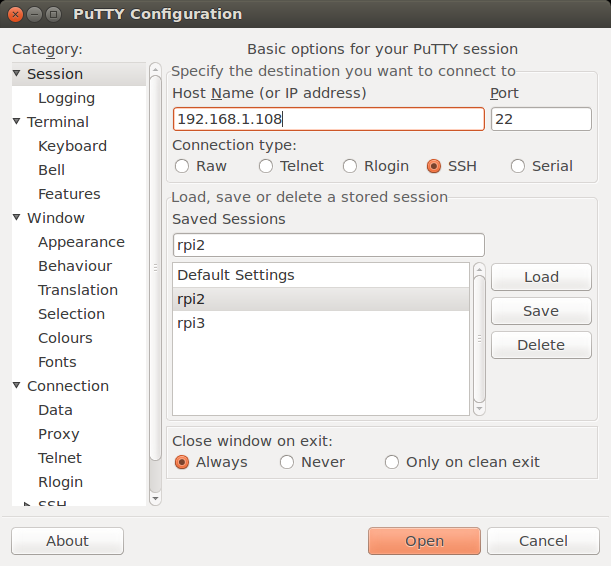Collapse the Connection tree category

(x=16, y=385)
